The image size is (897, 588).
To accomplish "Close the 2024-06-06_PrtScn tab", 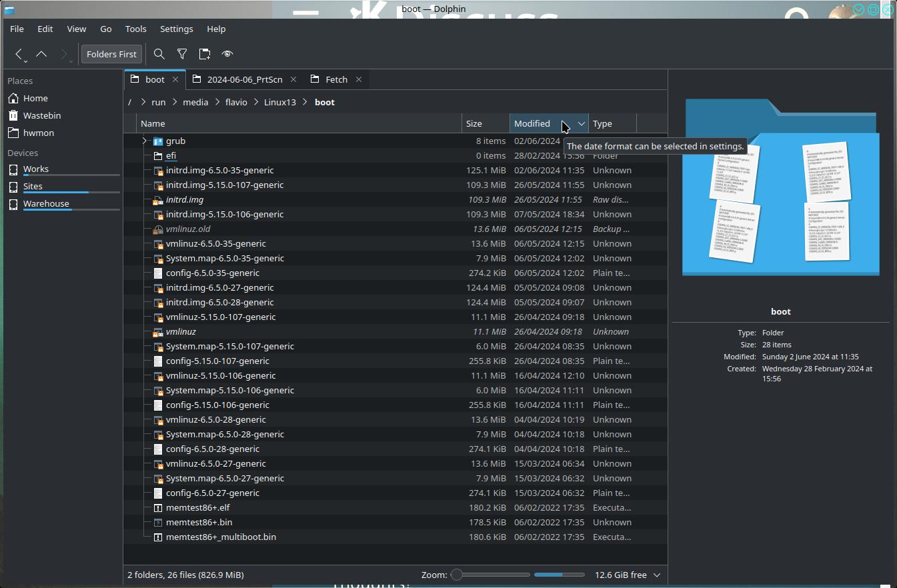I will [x=293, y=79].
